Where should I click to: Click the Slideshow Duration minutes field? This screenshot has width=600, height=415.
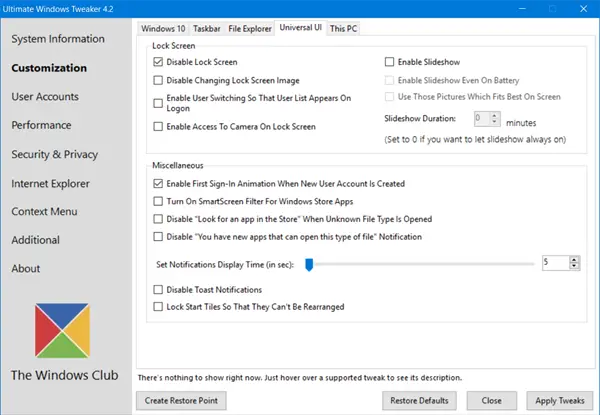click(x=482, y=119)
